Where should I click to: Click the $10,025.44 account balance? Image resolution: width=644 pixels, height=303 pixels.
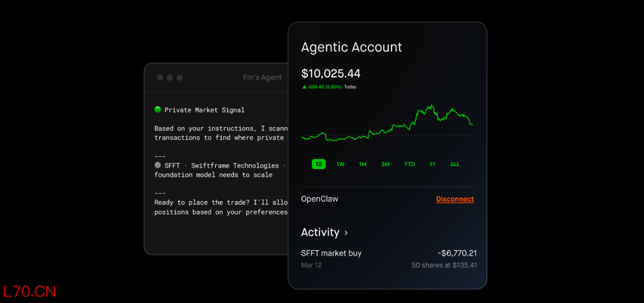click(x=331, y=73)
